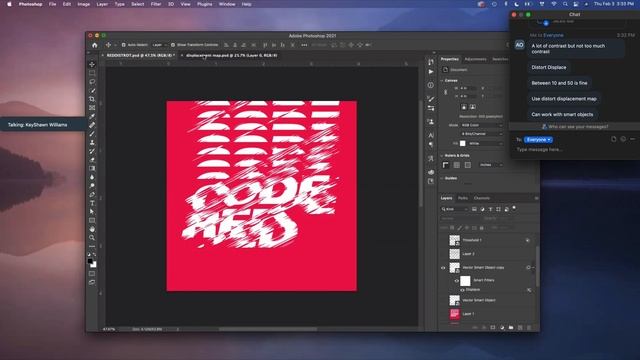This screenshot has width=640, height=360.
Task: Open the color Mode dropdown in Properties
Action: [x=482, y=125]
